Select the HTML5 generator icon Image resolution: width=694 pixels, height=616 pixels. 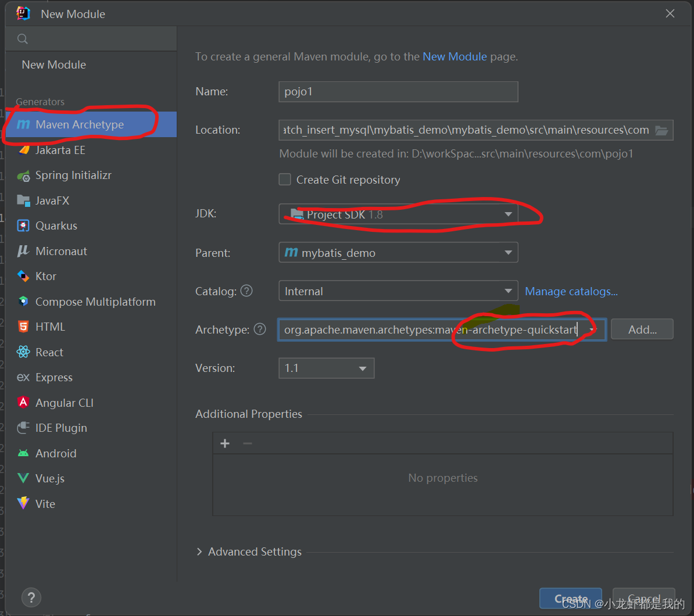click(23, 327)
